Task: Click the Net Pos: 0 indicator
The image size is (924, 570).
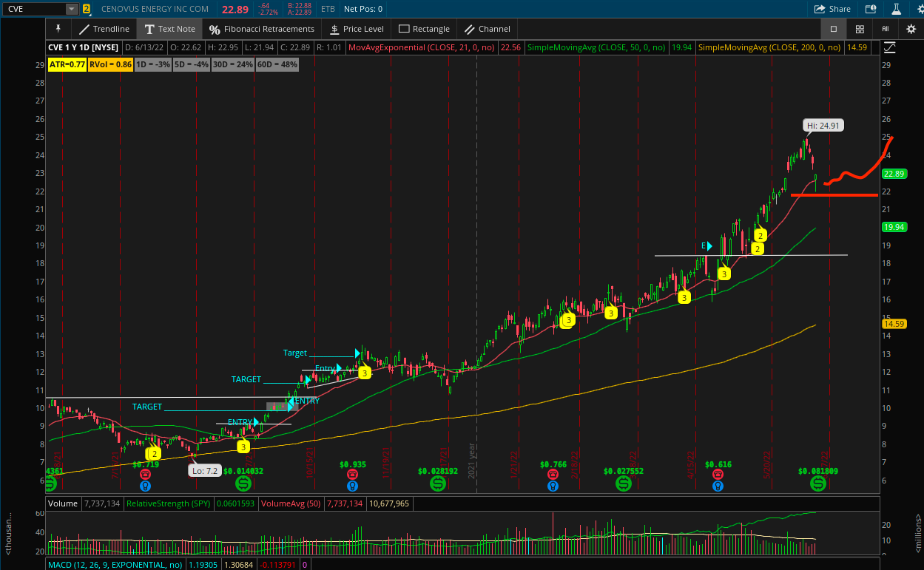Action: coord(362,9)
